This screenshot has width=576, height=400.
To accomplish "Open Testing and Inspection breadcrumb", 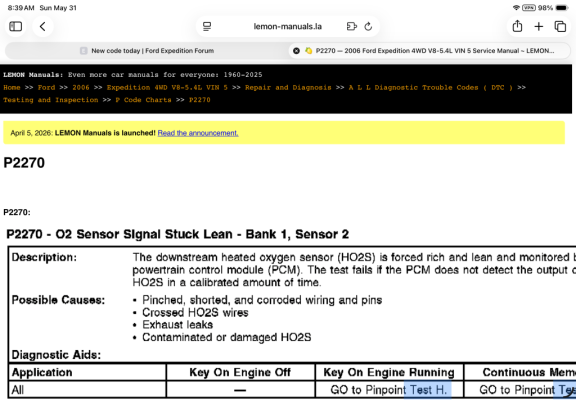I will [51, 100].
